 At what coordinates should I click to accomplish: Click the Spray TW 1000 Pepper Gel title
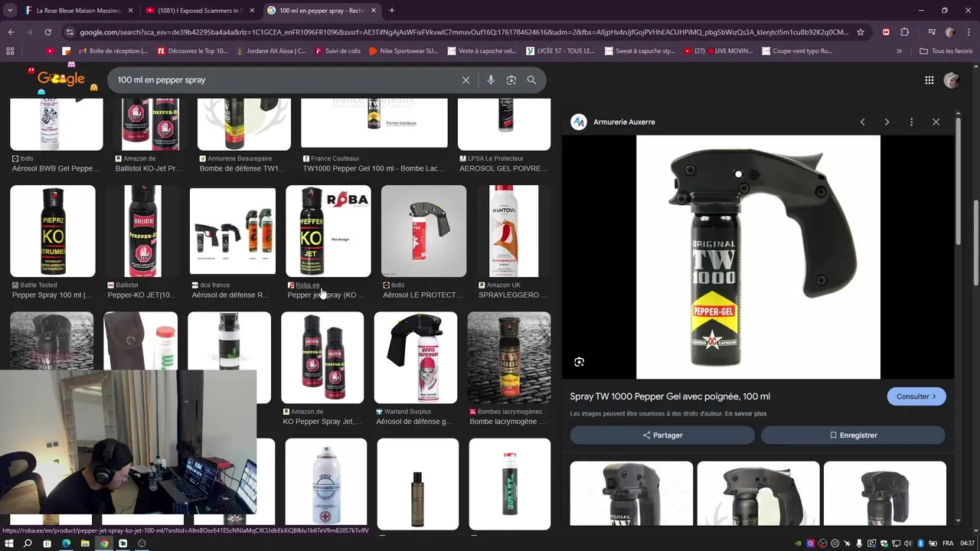pos(670,396)
